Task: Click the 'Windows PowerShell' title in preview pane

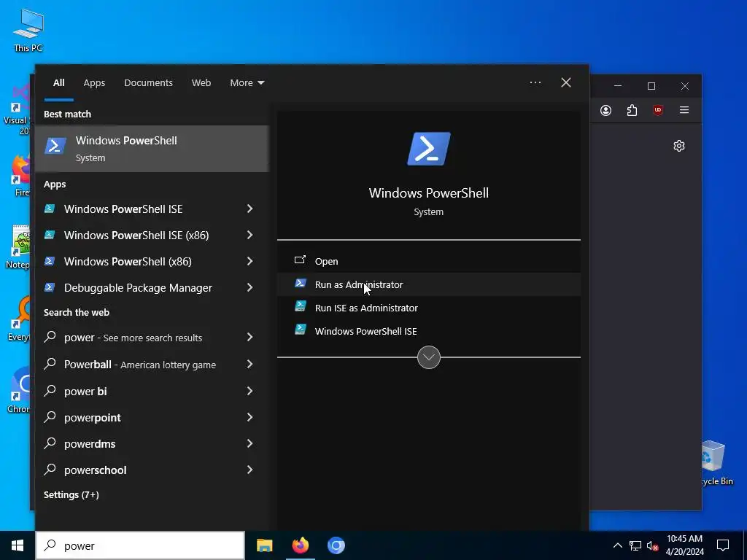Action: pos(429,192)
